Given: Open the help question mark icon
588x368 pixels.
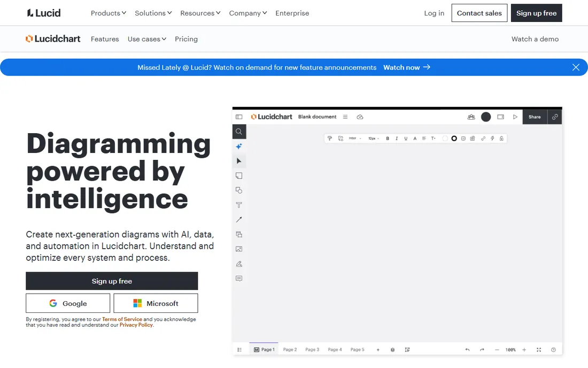Looking at the screenshot, I should pyautogui.click(x=553, y=350).
